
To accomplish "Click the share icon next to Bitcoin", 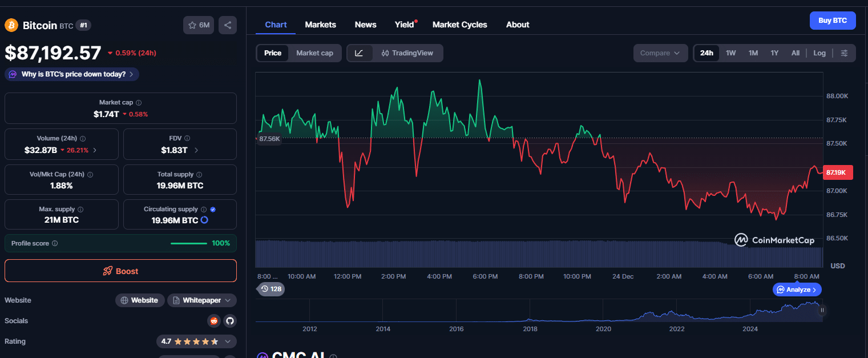I will coord(227,25).
